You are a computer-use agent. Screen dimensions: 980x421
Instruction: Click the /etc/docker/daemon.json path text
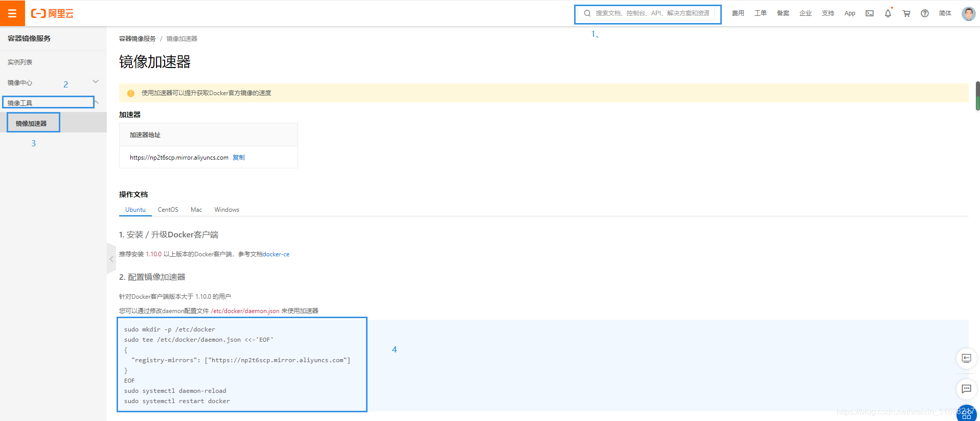[x=245, y=311]
